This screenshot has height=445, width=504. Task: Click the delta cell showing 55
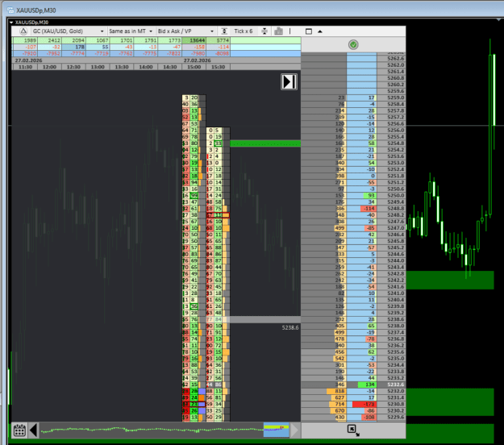(98, 47)
